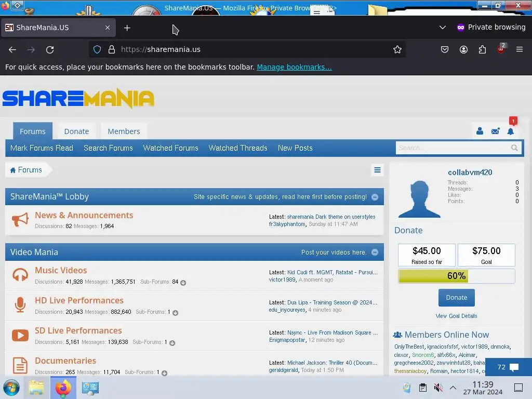Open the News & Announcements forum
The image size is (532, 399).
pos(84,215)
